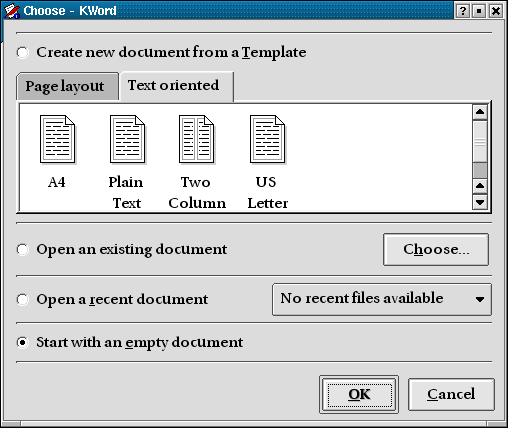Enable Create new document from a Template

coord(23,53)
